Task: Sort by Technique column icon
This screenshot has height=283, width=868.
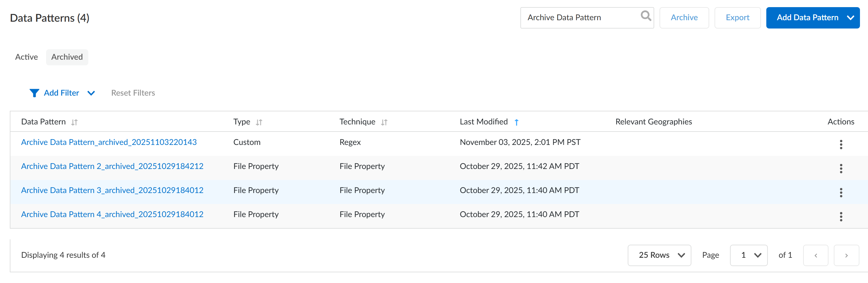Action: click(x=384, y=122)
